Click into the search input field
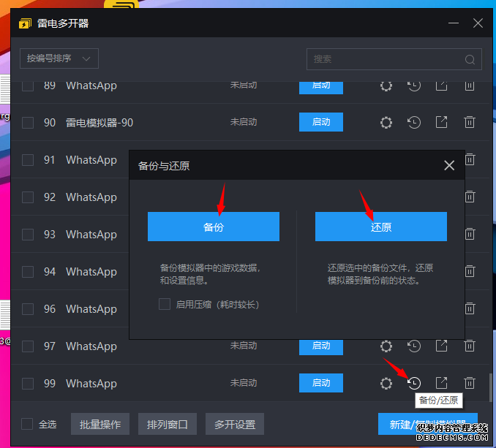Image resolution: width=496 pixels, height=448 pixels. click(384, 59)
